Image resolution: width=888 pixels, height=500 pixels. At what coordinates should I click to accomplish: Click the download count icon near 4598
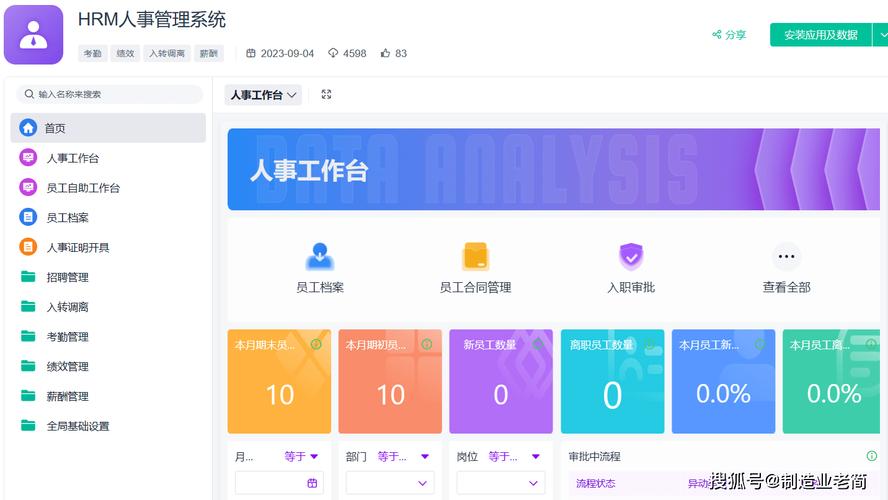click(333, 53)
